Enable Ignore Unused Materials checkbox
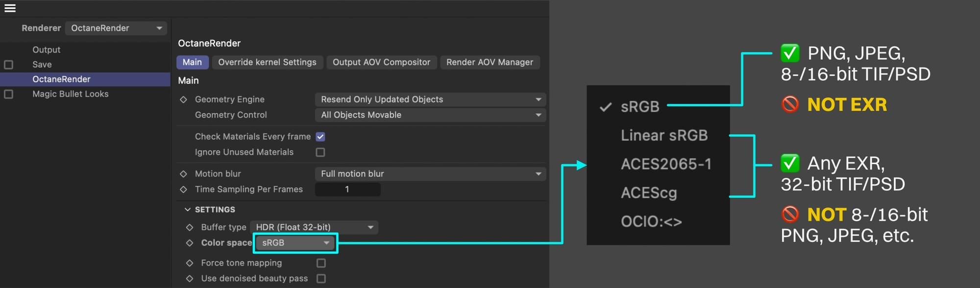The height and width of the screenshot is (288, 980). click(320, 152)
